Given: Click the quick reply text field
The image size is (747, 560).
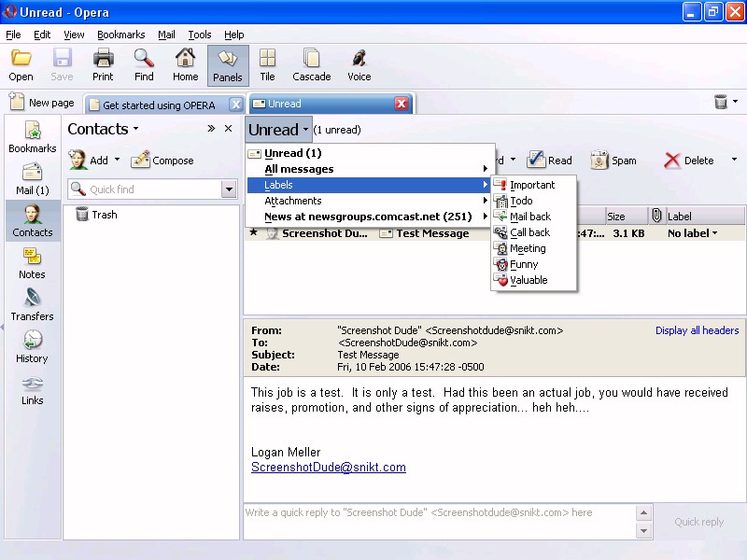Looking at the screenshot, I should [x=439, y=521].
